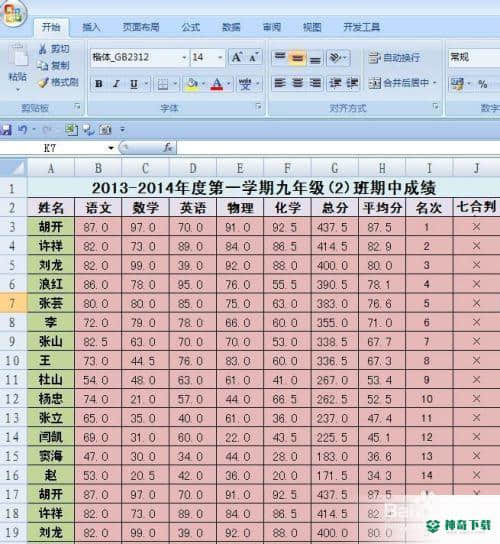Toggle underline formatting button
The image size is (500, 544).
click(x=134, y=84)
